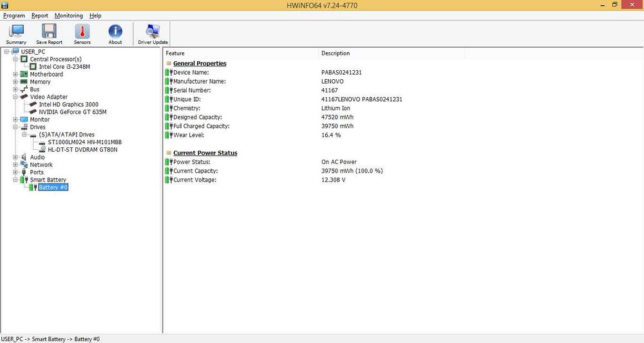This screenshot has height=343, width=644.
Task: Select NVIDIA GeForce GT 635M entry
Action: (73, 111)
